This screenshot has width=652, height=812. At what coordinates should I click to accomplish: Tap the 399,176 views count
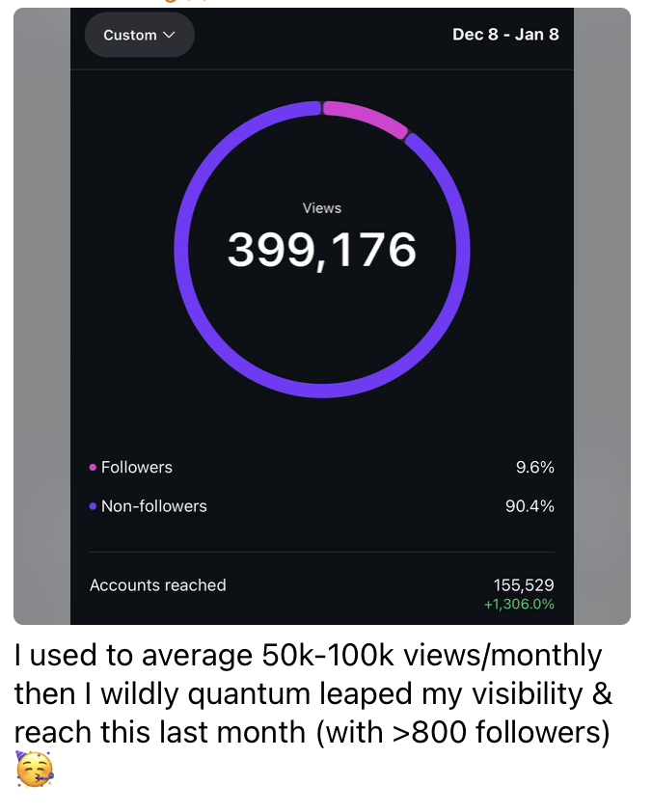point(322,251)
